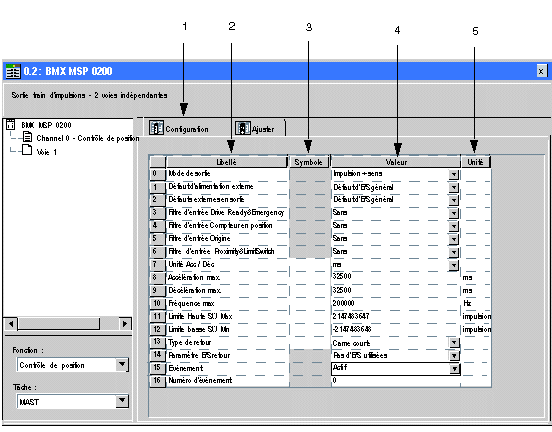Click the Evénement label cell
The image size is (552, 432).
pos(227,368)
